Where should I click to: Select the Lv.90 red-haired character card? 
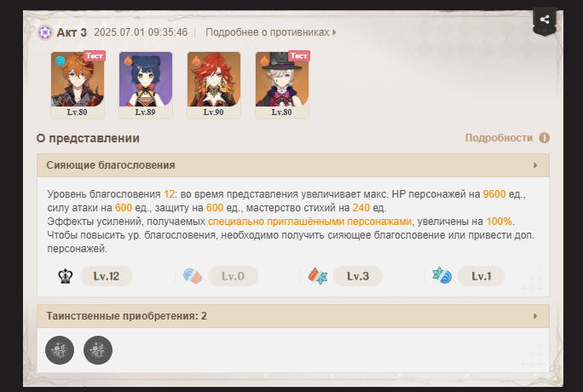pyautogui.click(x=214, y=85)
